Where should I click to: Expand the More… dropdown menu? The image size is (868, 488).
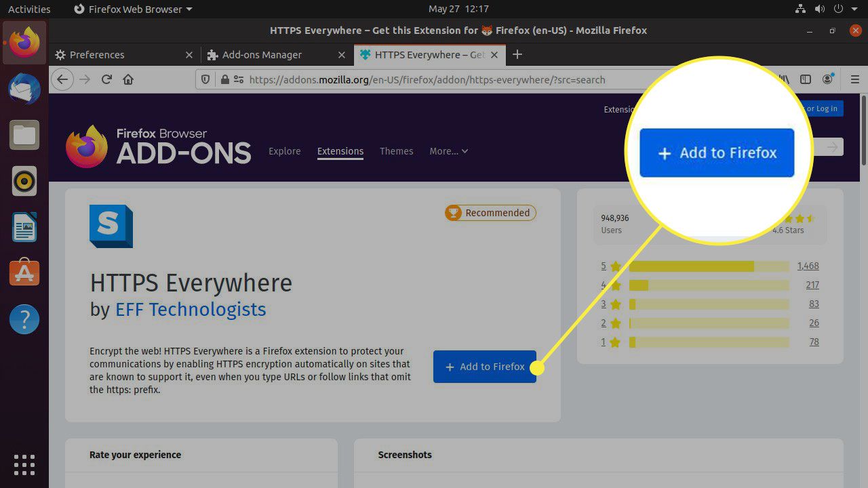[448, 151]
